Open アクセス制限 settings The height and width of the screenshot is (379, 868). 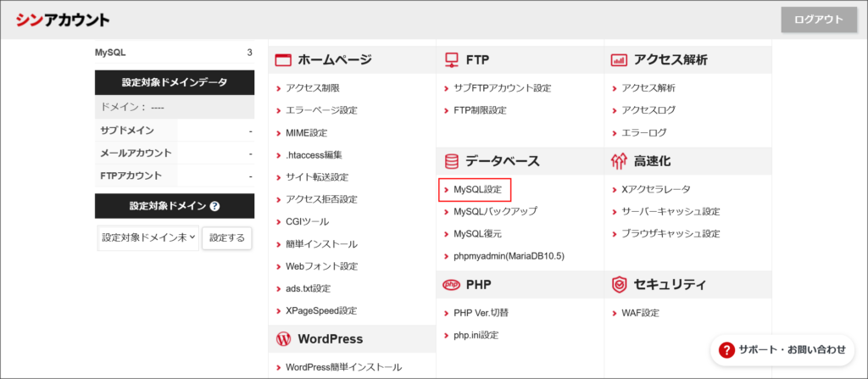pos(313,88)
